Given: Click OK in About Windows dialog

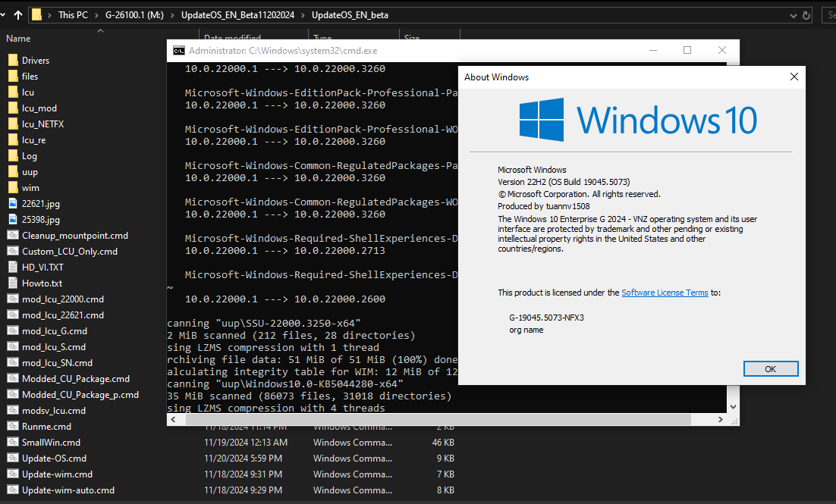Looking at the screenshot, I should tap(771, 368).
